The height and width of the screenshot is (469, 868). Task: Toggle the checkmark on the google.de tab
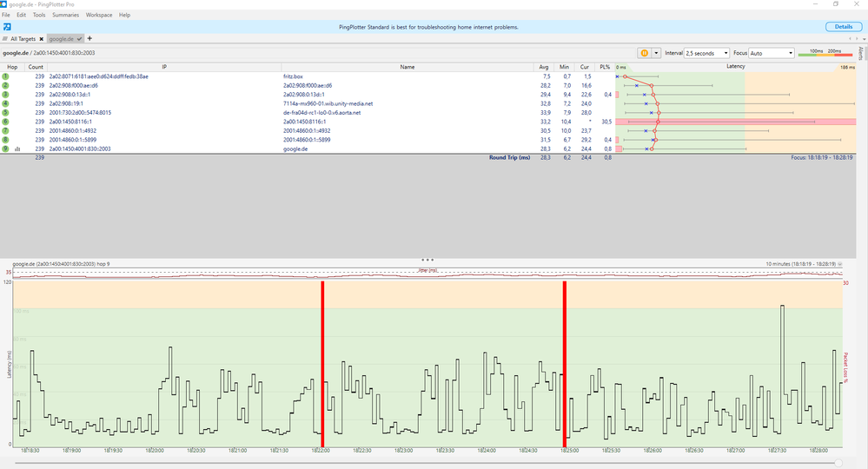[80, 39]
